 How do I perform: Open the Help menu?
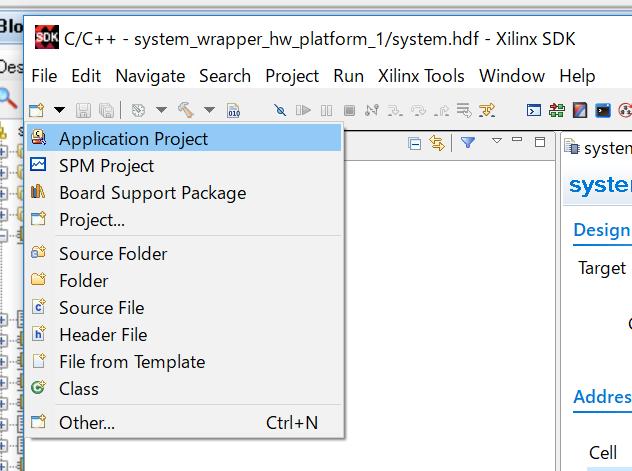[x=577, y=76]
